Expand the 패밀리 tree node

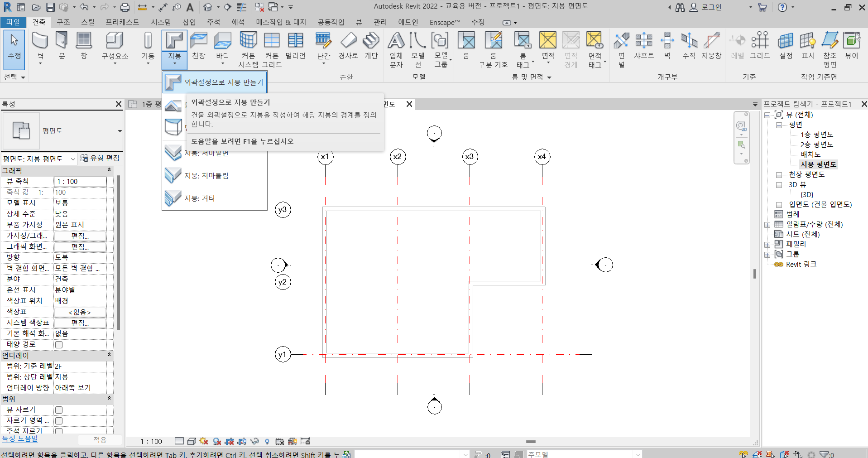(x=767, y=245)
